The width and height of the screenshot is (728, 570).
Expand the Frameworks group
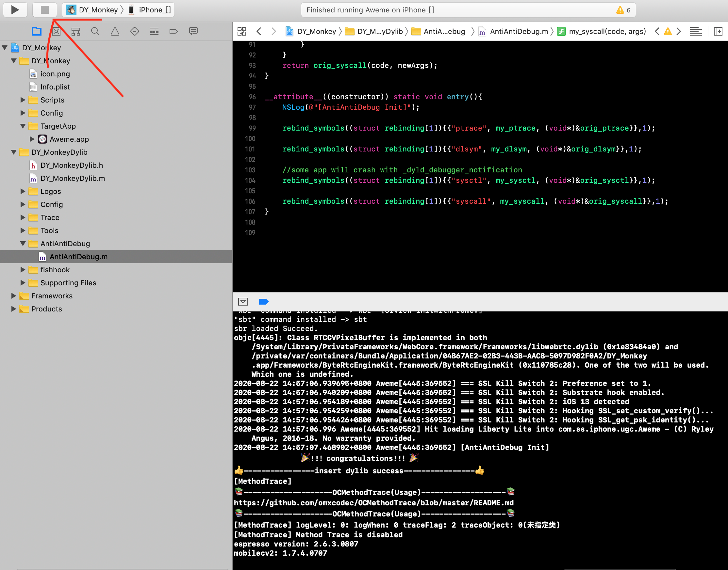click(x=13, y=296)
